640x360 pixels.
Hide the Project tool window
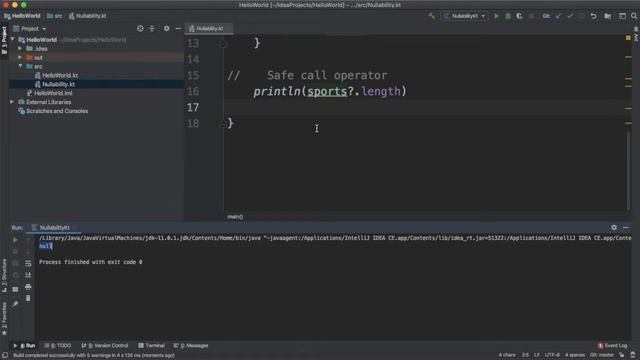[x=178, y=29]
